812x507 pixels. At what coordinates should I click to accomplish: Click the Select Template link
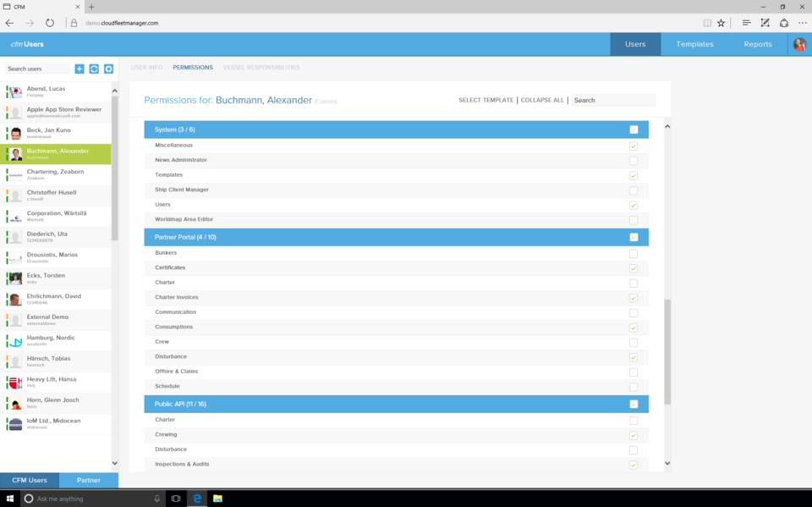point(486,100)
